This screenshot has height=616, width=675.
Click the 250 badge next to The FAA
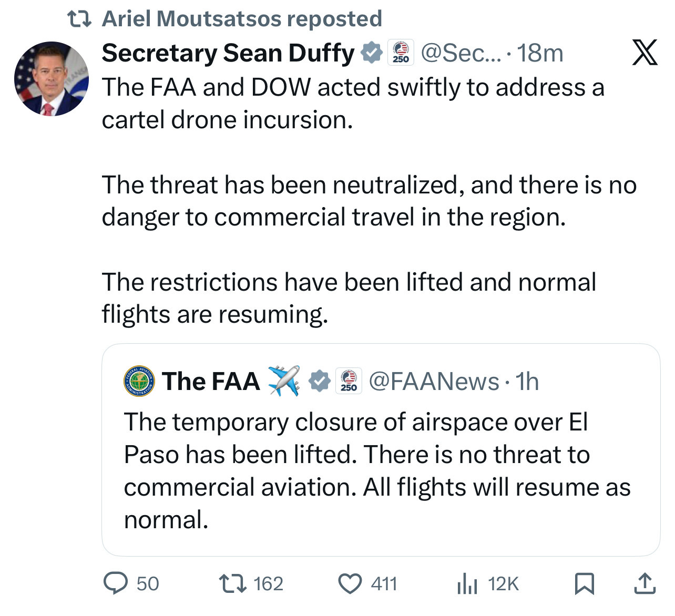pos(349,381)
